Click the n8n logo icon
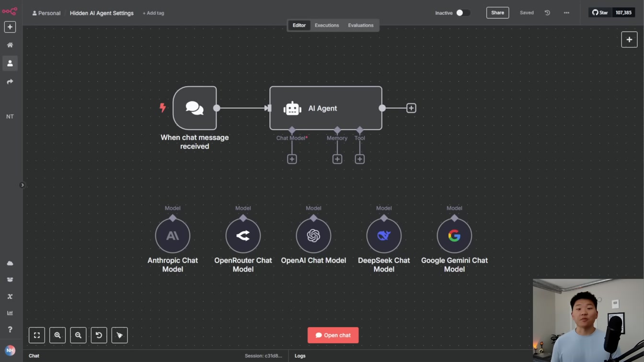Image resolution: width=644 pixels, height=362 pixels. pyautogui.click(x=10, y=11)
